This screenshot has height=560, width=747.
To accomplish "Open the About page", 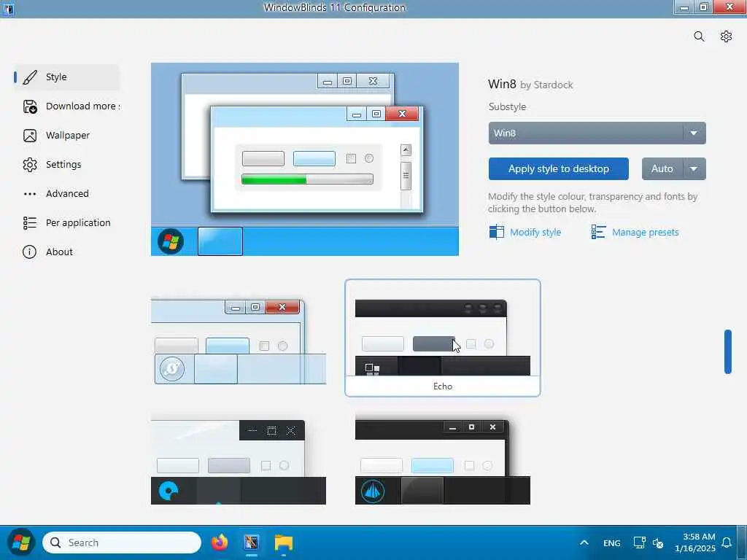I will tap(66, 252).
